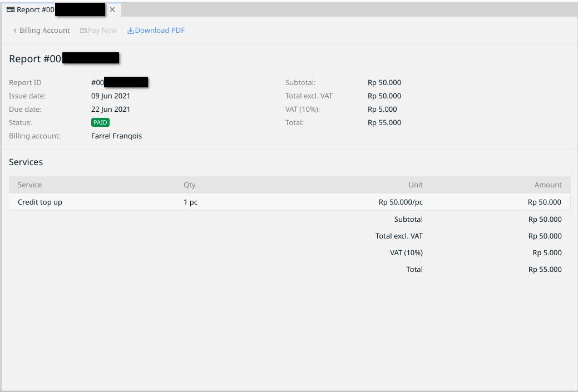Click the Qty column header
Image resolution: width=578 pixels, height=392 pixels.
pyautogui.click(x=190, y=185)
